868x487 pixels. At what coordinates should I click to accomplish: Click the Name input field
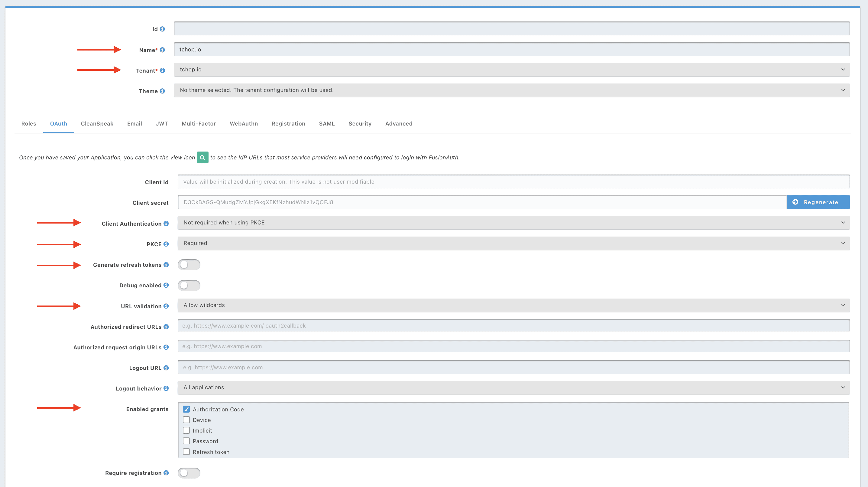(512, 49)
